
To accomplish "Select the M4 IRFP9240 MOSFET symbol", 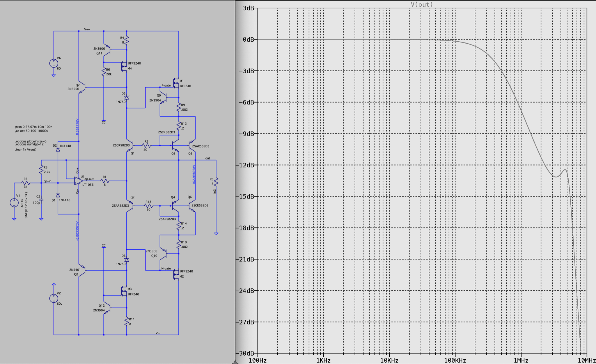I will click(124, 66).
